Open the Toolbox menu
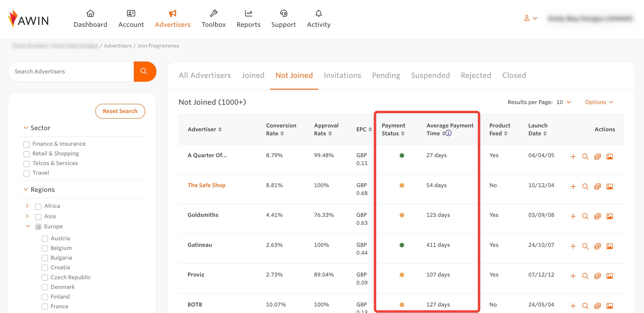Image resolution: width=644 pixels, height=313 pixels. point(213,19)
